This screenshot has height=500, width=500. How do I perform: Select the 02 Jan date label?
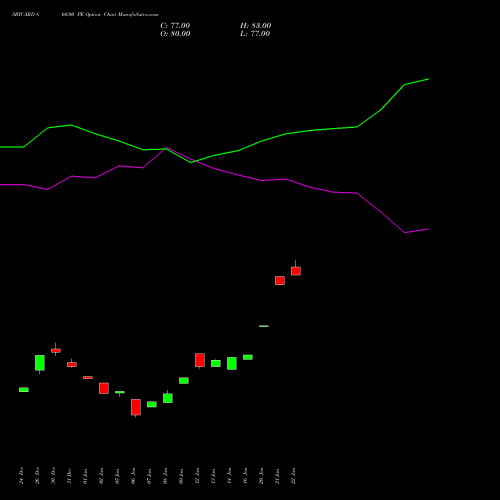(x=102, y=476)
